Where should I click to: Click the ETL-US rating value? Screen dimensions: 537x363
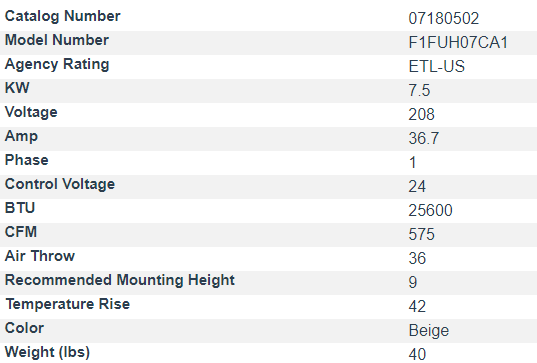[437, 66]
